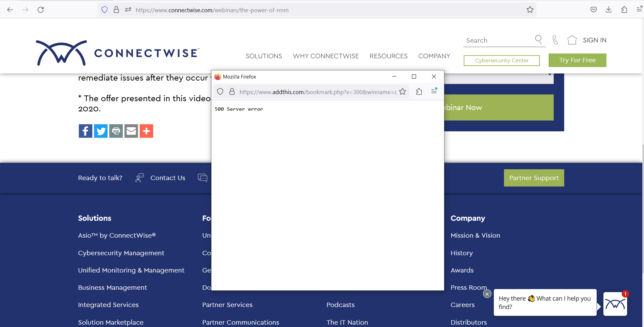Click the ConnectWise logo

(x=117, y=53)
